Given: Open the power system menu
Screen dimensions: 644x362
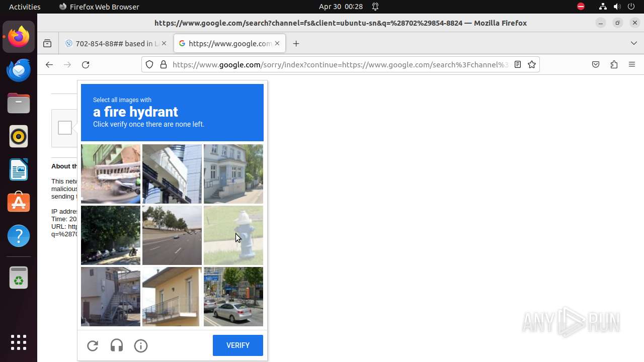Looking at the screenshot, I should click(x=631, y=7).
